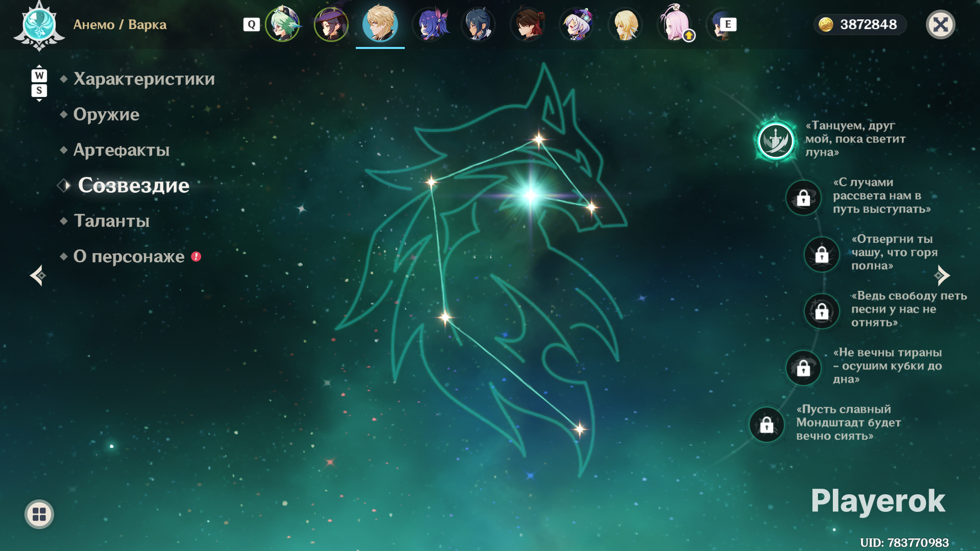The width and height of the screenshot is (980, 551).
Task: Click the «Отвергни ты чашу, что горя полна» label
Action: coord(895,252)
